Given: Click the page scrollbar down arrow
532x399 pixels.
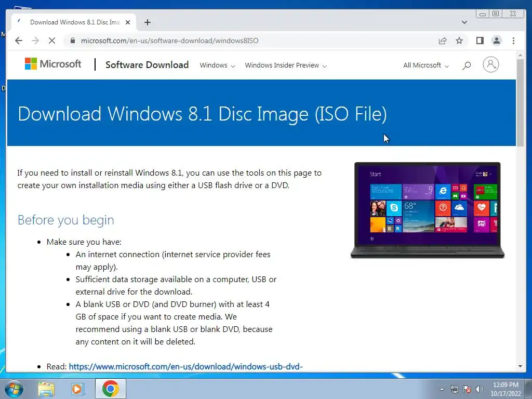Looking at the screenshot, I should [x=520, y=366].
